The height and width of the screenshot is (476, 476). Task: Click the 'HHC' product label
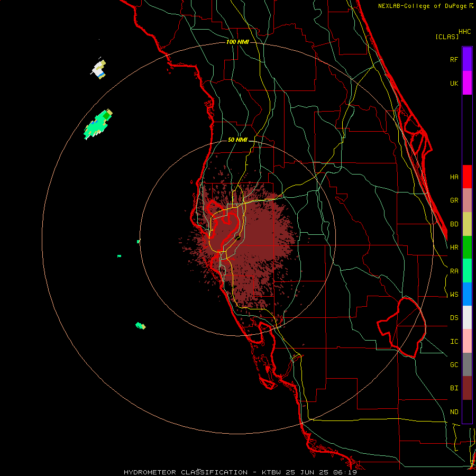pos(465,32)
